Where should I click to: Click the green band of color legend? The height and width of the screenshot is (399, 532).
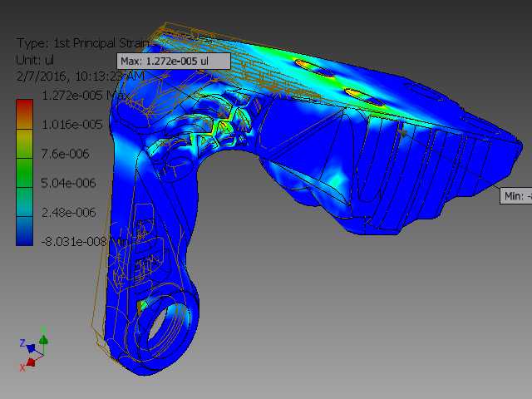point(24,173)
